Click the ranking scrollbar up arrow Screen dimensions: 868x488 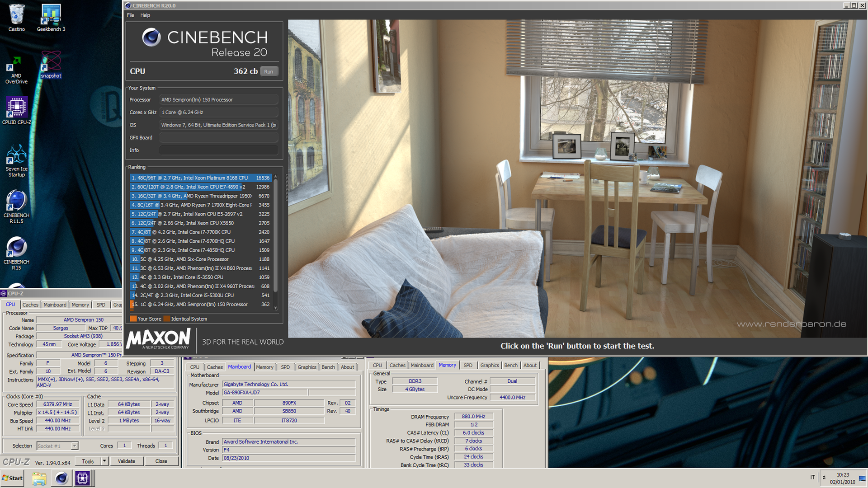pyautogui.click(x=275, y=177)
